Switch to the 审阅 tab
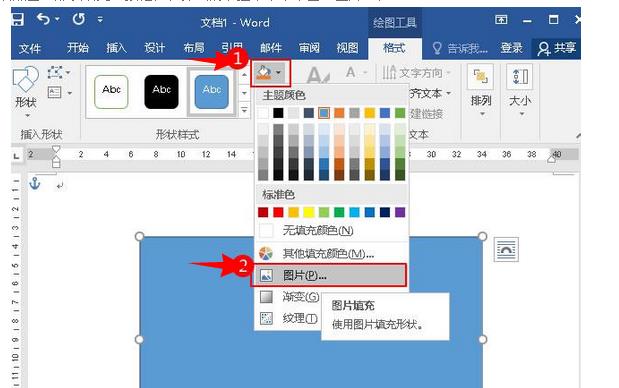 (x=309, y=48)
